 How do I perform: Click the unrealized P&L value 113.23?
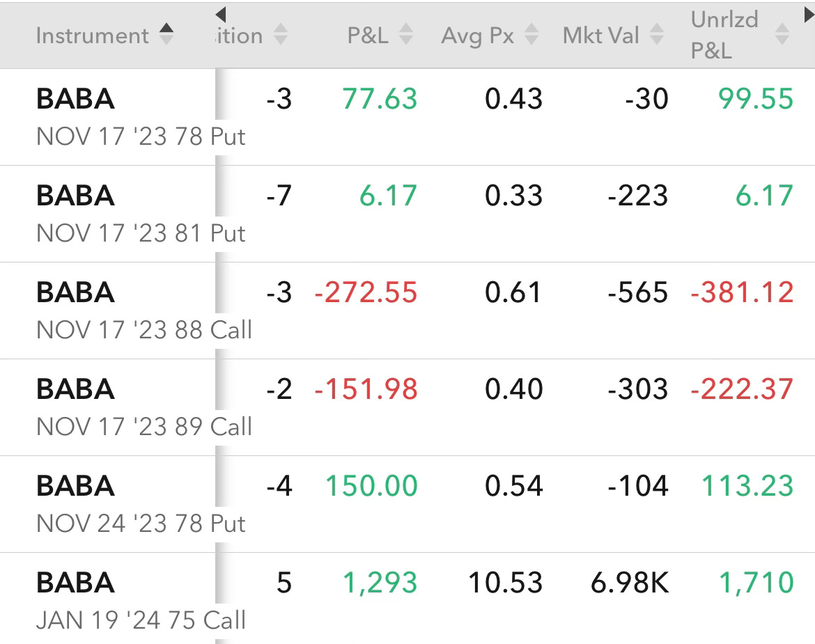[x=747, y=486]
